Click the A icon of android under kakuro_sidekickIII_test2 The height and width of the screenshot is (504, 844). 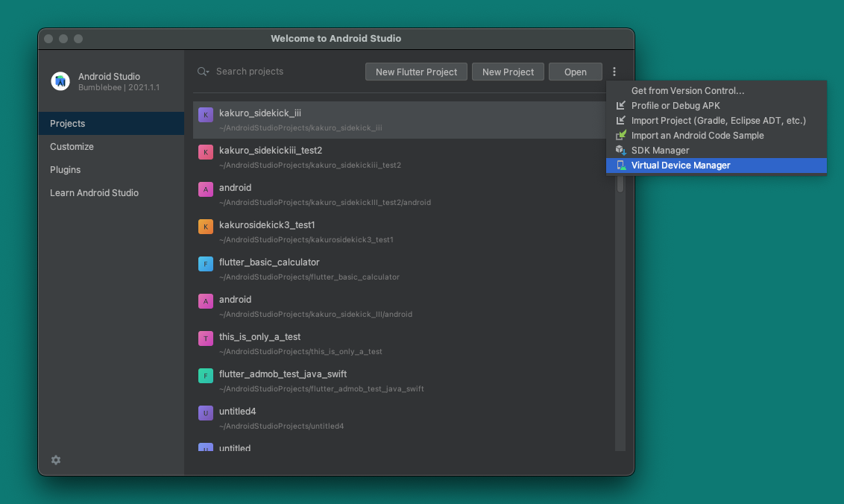[x=206, y=189]
